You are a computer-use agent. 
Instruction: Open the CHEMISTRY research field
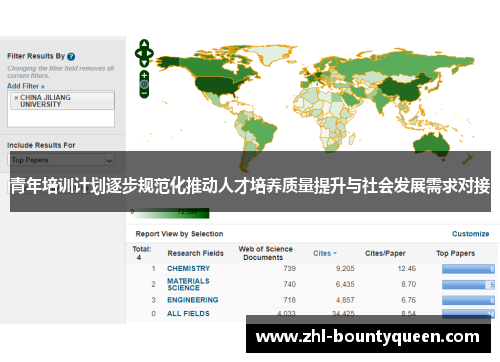tap(188, 268)
